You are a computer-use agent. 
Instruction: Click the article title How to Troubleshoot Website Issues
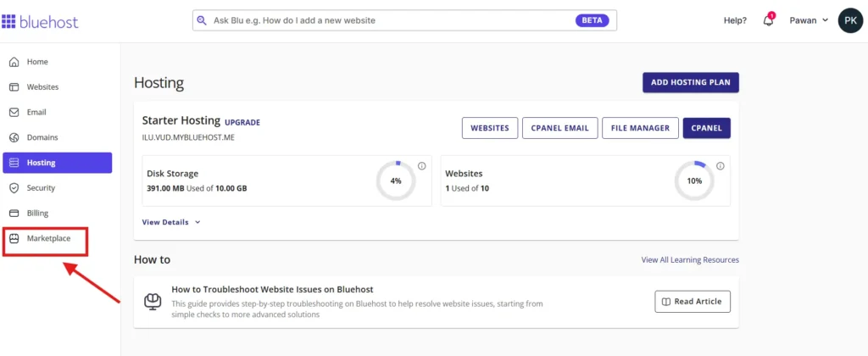pos(272,290)
